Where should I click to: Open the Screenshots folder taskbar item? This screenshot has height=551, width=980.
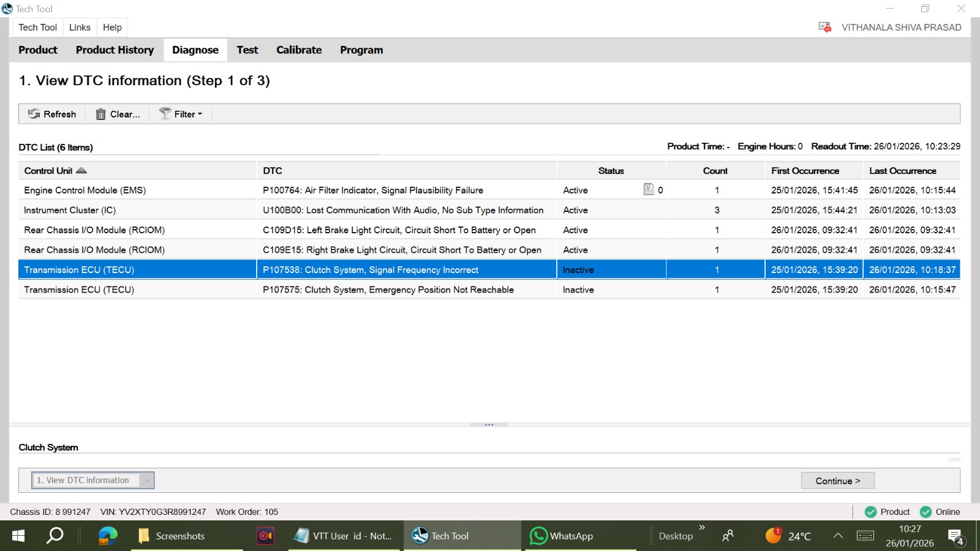187,536
